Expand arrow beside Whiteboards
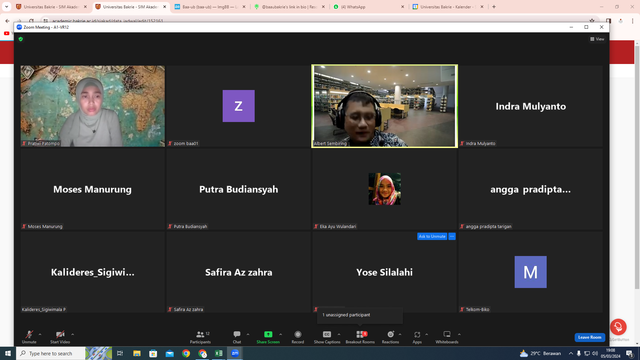 tap(459, 334)
